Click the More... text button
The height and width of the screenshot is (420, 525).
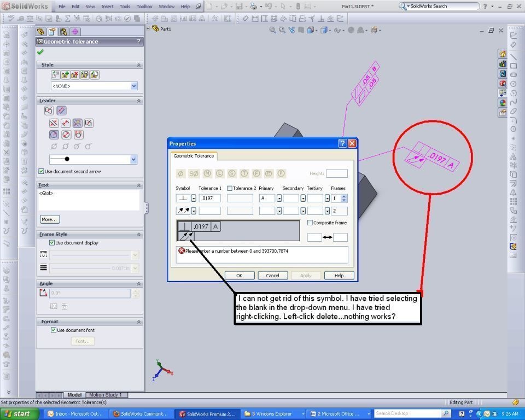click(x=49, y=219)
